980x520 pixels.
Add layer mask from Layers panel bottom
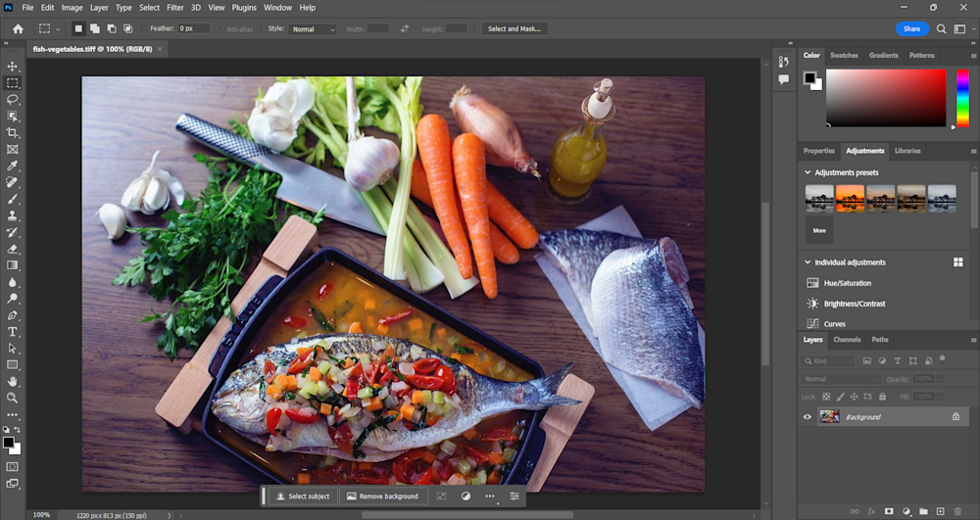(x=889, y=511)
